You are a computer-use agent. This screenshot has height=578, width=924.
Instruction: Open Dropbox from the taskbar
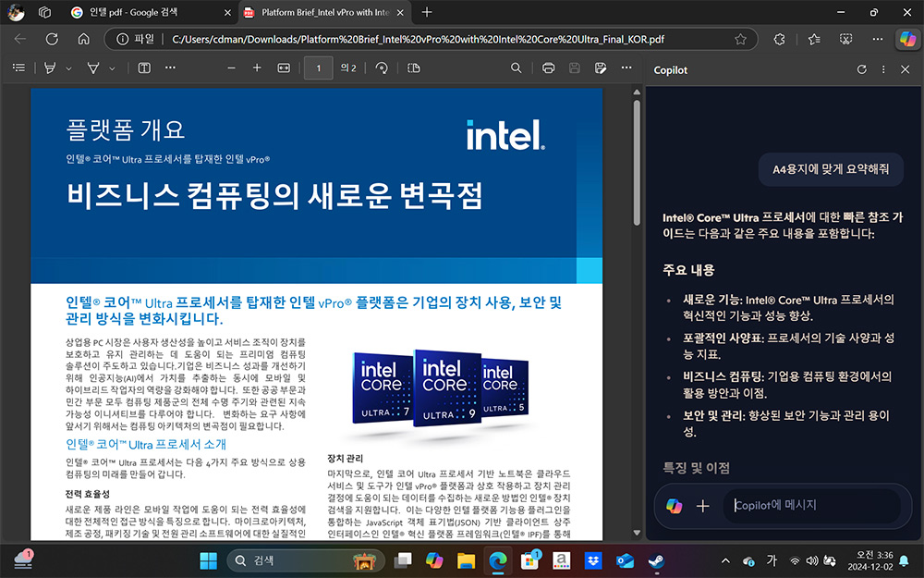coord(593,560)
